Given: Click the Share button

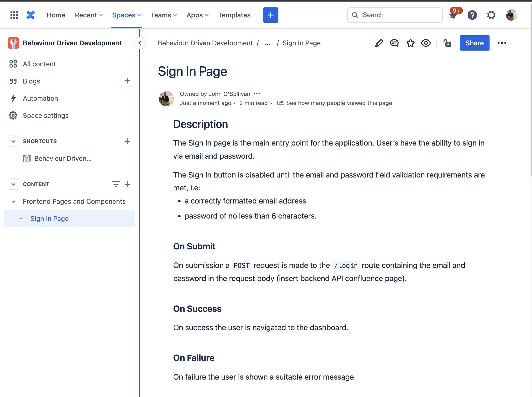Looking at the screenshot, I should 475,42.
